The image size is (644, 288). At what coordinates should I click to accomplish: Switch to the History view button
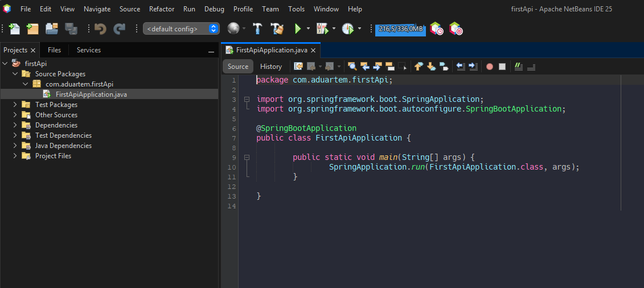(x=271, y=67)
